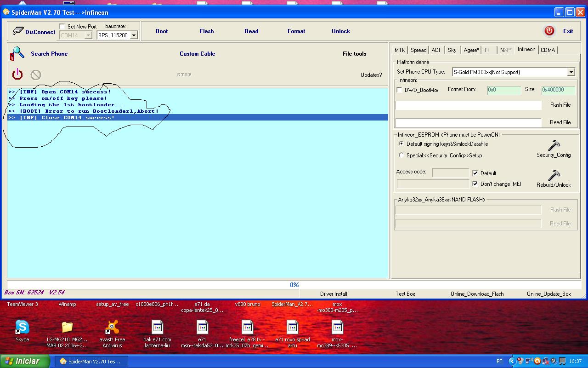Click Driver Install in status bar
The height and width of the screenshot is (368, 588).
click(334, 294)
